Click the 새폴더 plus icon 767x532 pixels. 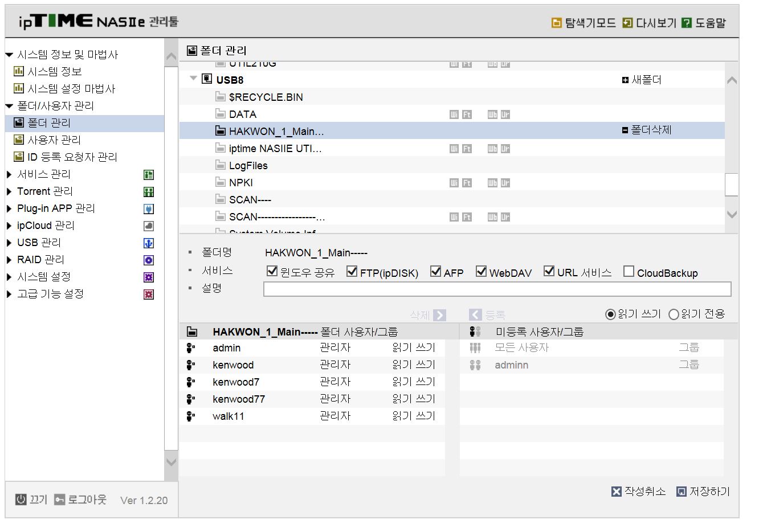(x=625, y=80)
